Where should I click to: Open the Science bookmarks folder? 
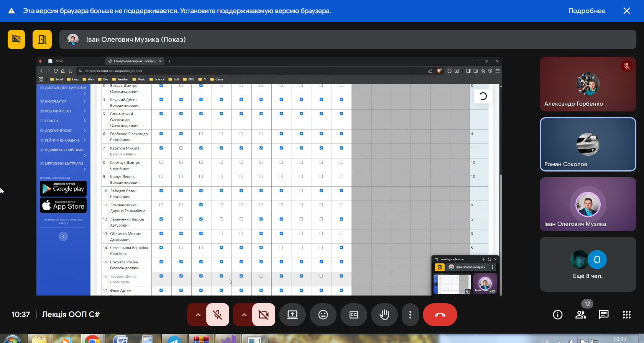pyautogui.click(x=157, y=79)
